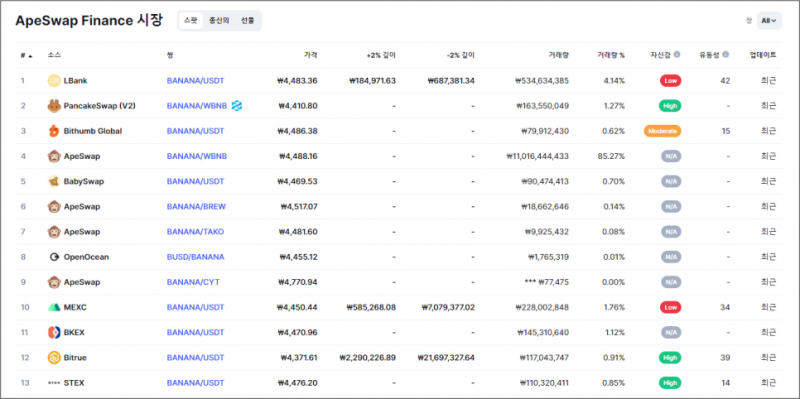Click the Bitrue logo icon
Screen dimensions: 800x399
point(54,358)
